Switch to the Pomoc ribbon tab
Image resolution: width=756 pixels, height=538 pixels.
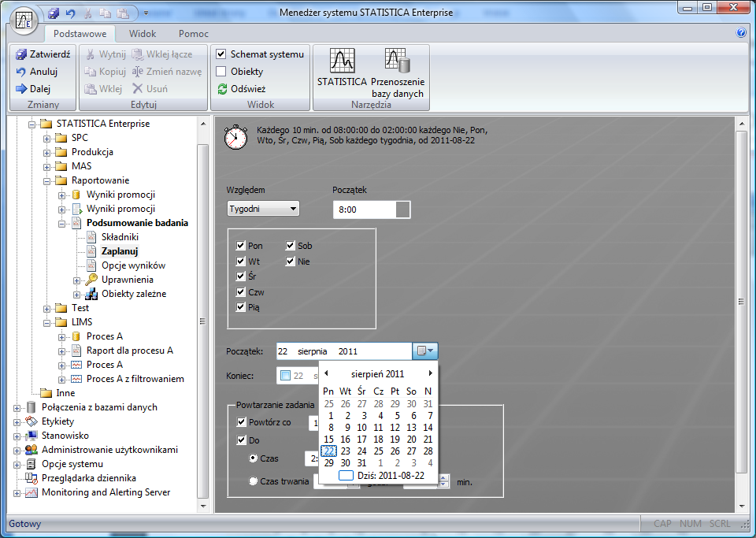pos(194,34)
